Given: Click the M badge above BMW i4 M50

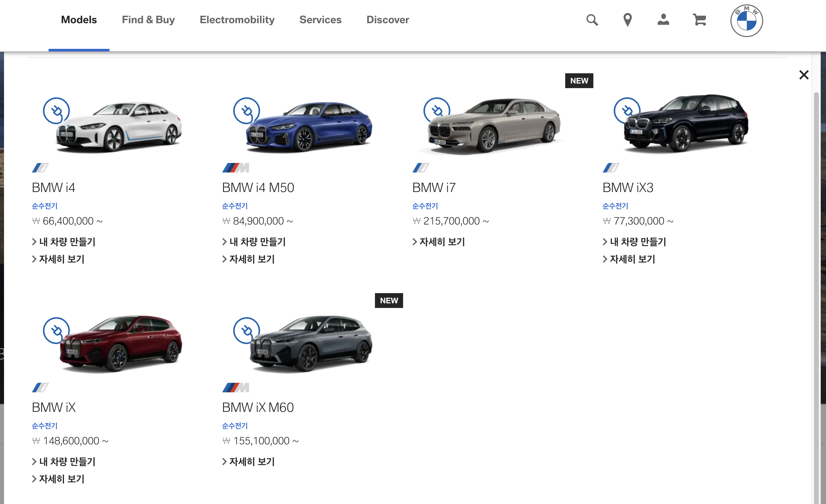Looking at the screenshot, I should (236, 168).
